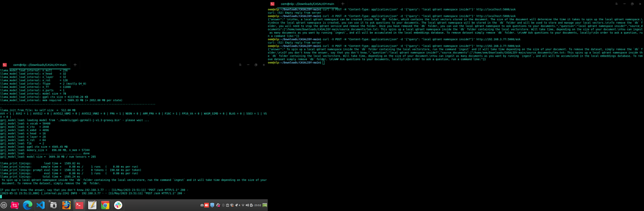The width and height of the screenshot is (644, 211).
Task: Click the 'llama_print_timings: load time' line
Action: tap(40, 163)
